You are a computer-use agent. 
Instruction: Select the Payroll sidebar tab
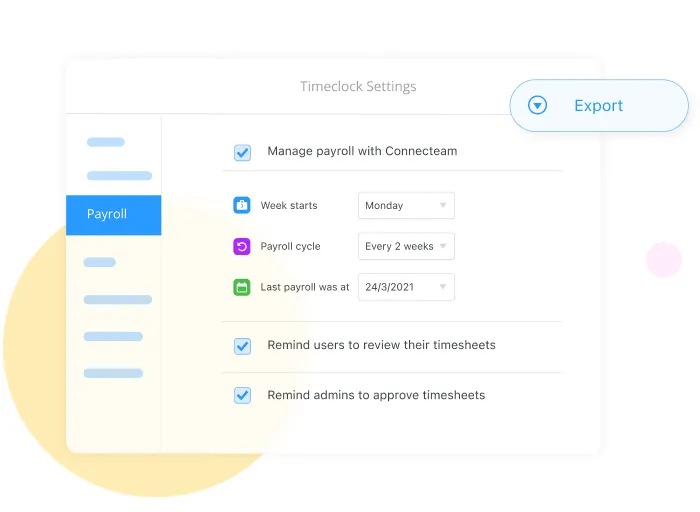[x=113, y=215]
